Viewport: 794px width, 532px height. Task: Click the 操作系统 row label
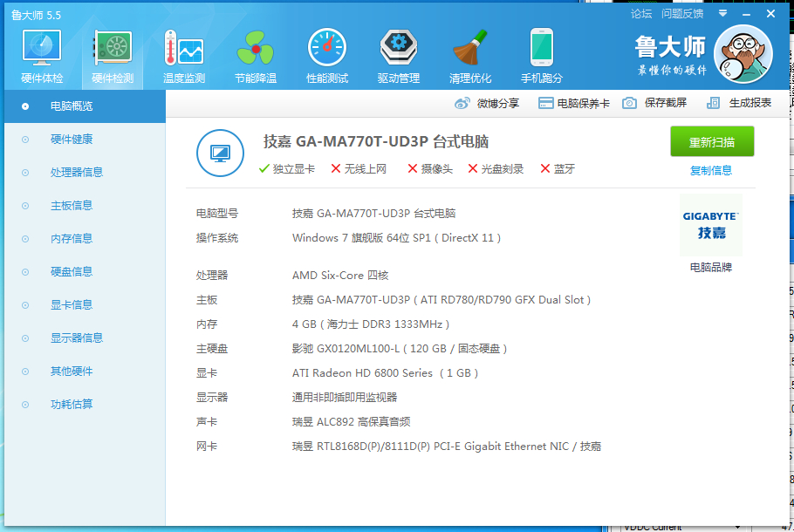click(x=217, y=238)
